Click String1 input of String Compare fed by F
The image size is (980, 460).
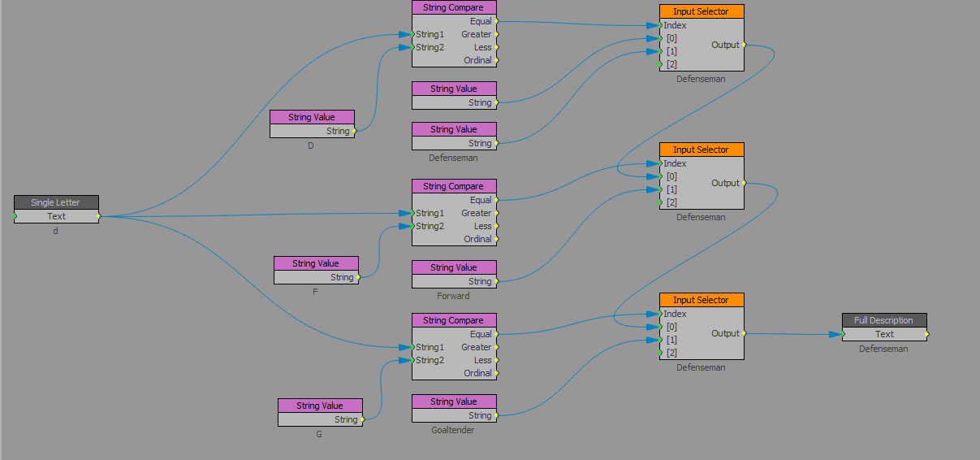pos(412,213)
